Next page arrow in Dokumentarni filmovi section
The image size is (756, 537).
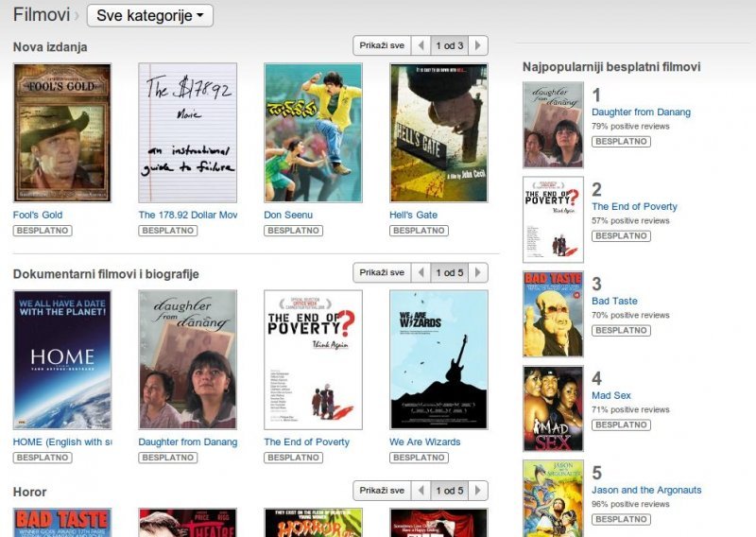[478, 272]
